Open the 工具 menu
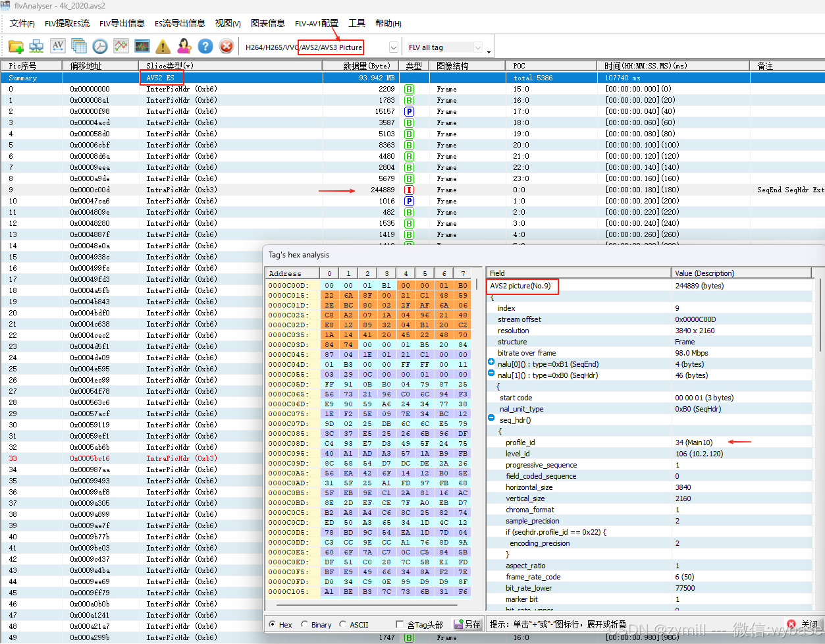The height and width of the screenshot is (644, 825). coord(357,23)
